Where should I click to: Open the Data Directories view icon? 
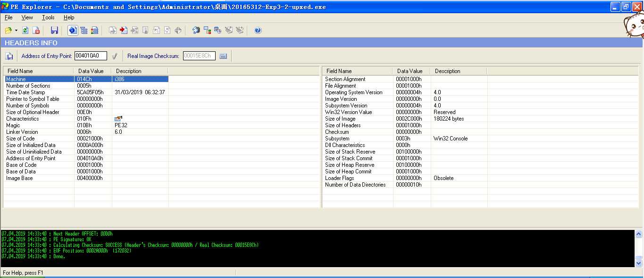[84, 31]
